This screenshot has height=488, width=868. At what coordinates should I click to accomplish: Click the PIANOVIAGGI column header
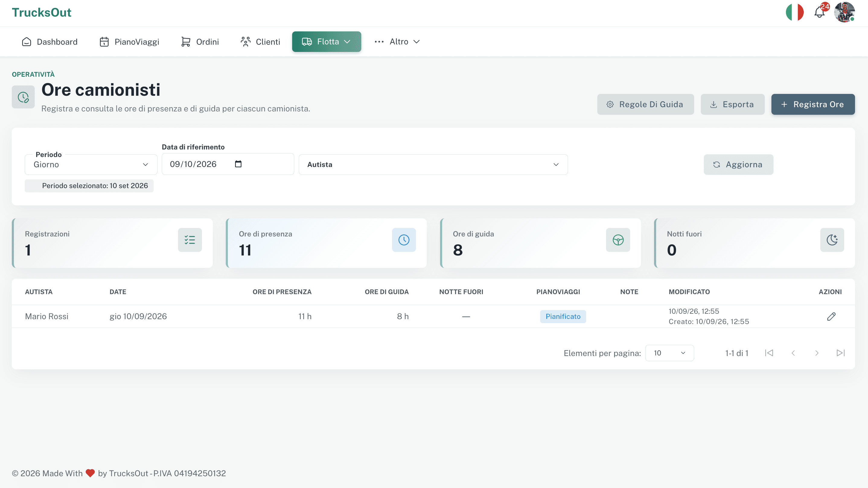[558, 292]
